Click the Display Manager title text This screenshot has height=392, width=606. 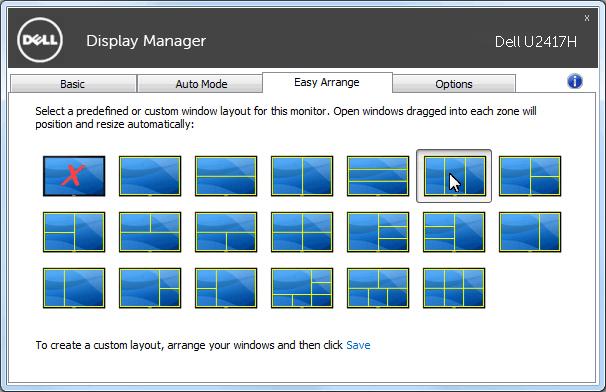click(x=146, y=41)
